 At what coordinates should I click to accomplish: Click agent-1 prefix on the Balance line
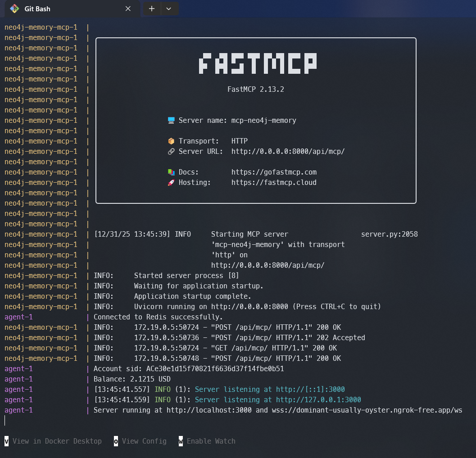coord(18,379)
